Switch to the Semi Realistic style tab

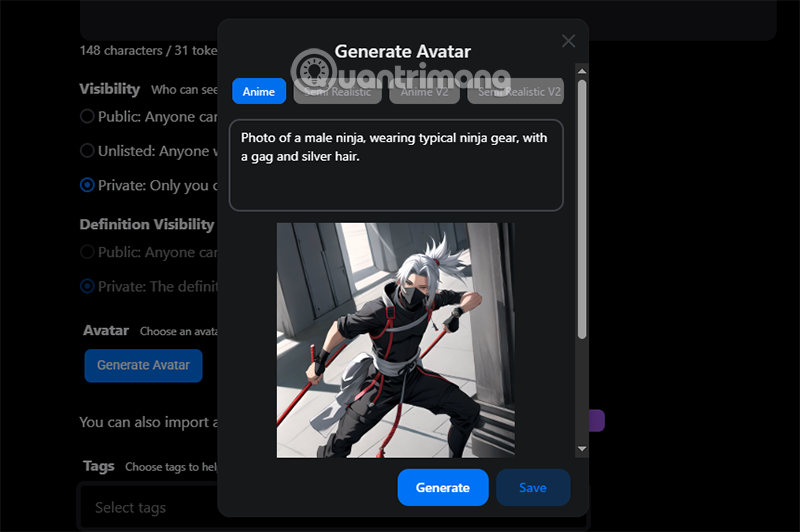[x=337, y=92]
